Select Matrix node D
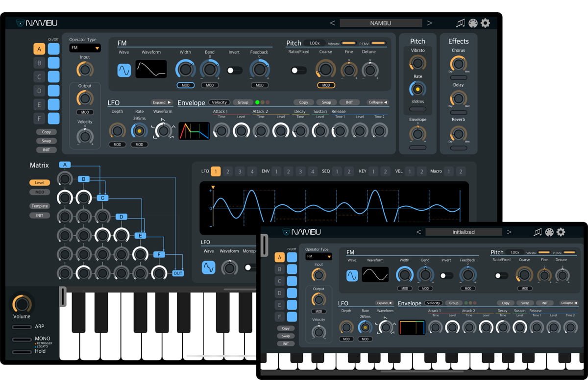 pos(121,217)
